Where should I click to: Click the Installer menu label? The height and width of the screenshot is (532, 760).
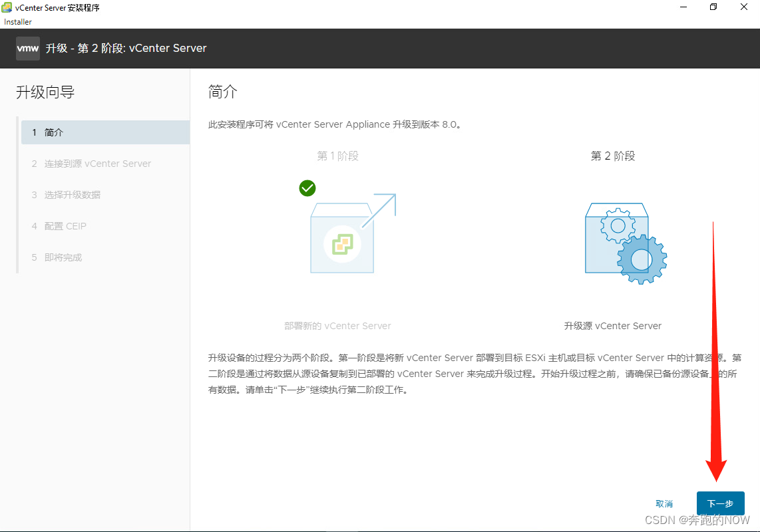18,22
